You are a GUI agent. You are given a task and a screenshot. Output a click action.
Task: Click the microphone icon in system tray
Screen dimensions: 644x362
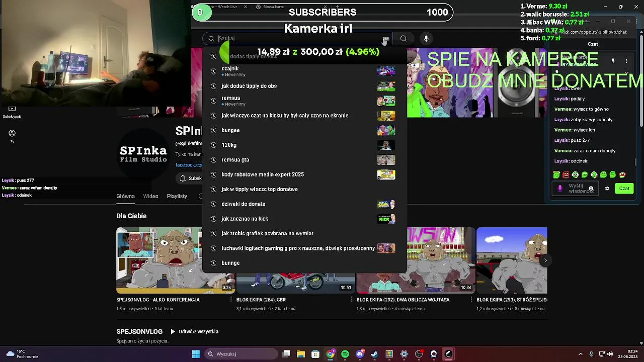[591, 354]
